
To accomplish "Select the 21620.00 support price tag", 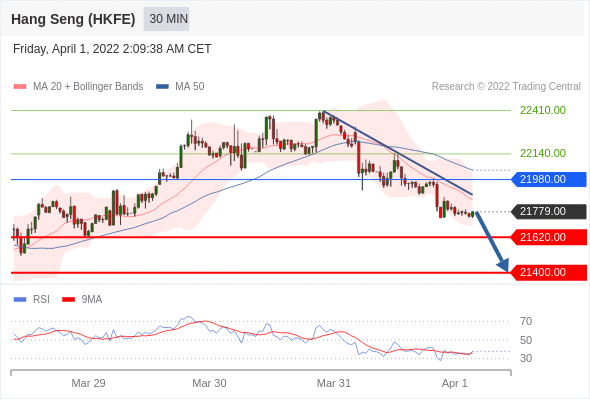I will point(549,237).
